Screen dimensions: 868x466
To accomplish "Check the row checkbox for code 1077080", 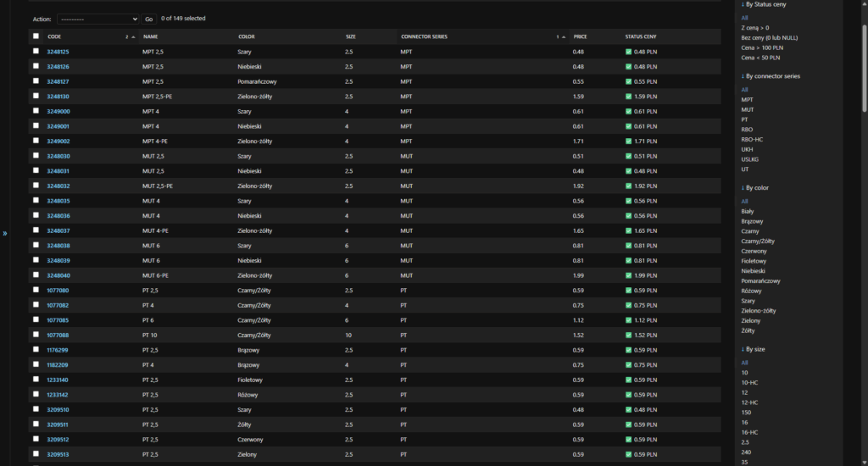I will click(36, 290).
